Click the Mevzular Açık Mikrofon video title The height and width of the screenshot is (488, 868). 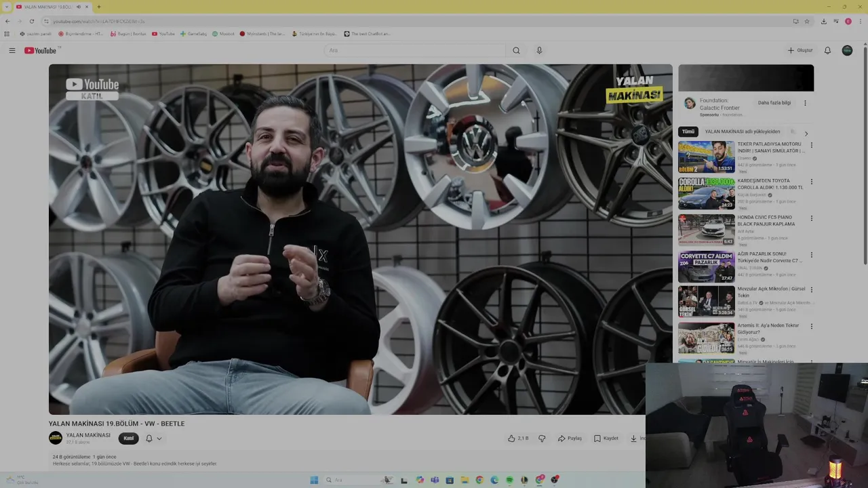pyautogui.click(x=771, y=292)
